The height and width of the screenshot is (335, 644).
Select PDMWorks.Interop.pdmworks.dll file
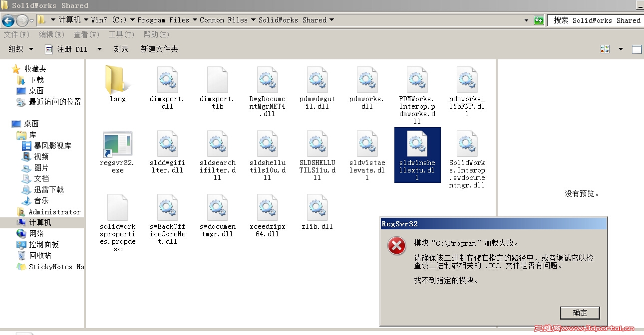(x=417, y=95)
